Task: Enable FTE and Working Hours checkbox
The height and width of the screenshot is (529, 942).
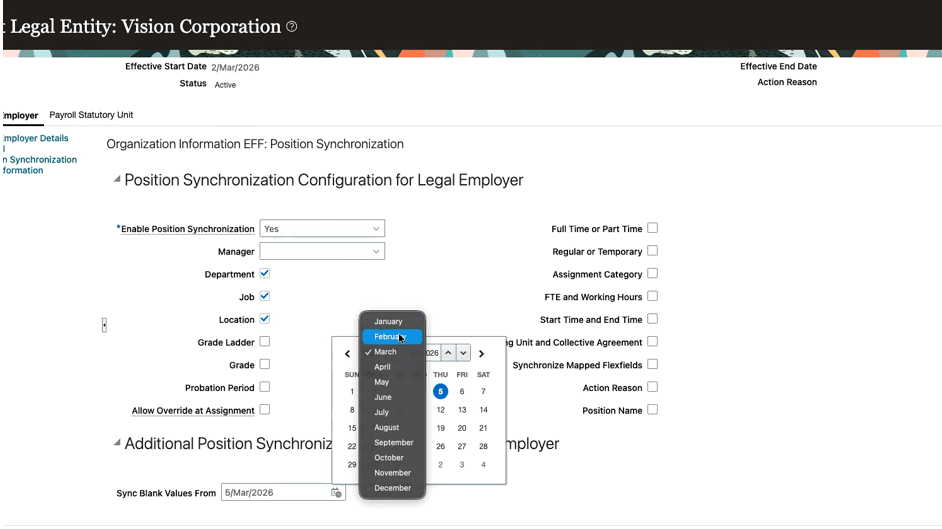Action: point(652,296)
